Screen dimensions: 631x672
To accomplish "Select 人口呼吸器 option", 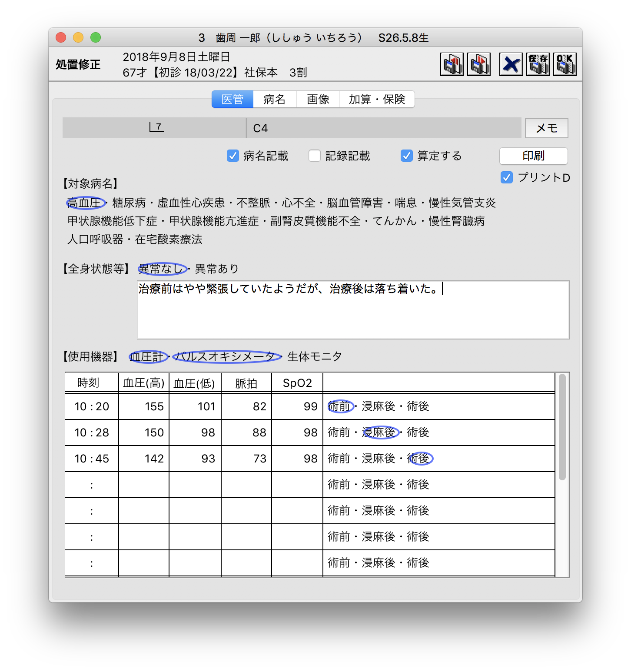I will [95, 240].
